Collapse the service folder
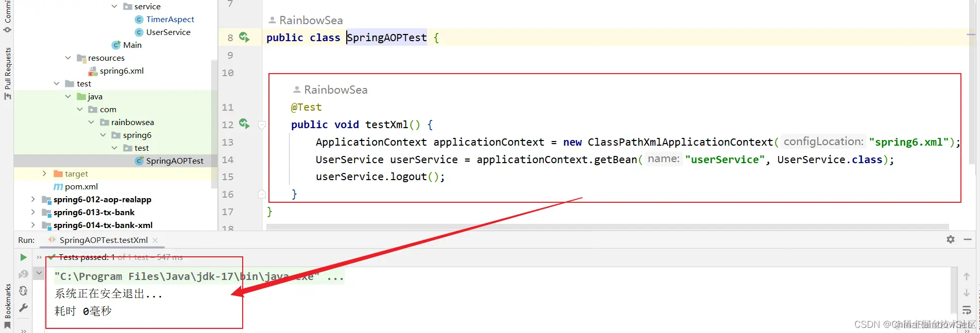Image resolution: width=980 pixels, height=333 pixels. pos(114,6)
